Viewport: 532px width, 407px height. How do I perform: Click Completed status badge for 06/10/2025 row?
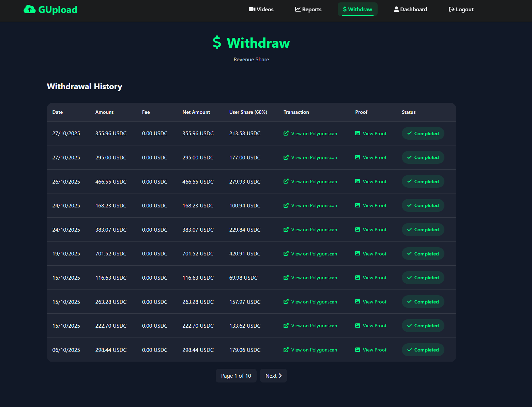click(x=423, y=350)
